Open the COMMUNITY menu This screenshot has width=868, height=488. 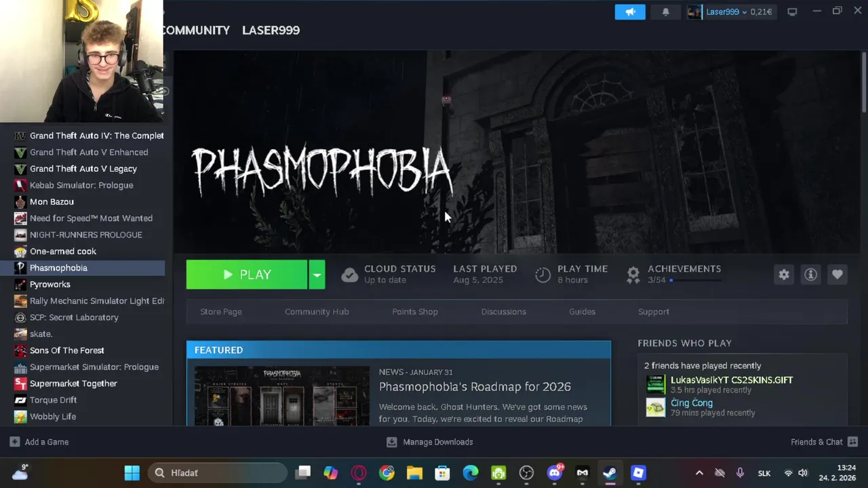pos(195,30)
